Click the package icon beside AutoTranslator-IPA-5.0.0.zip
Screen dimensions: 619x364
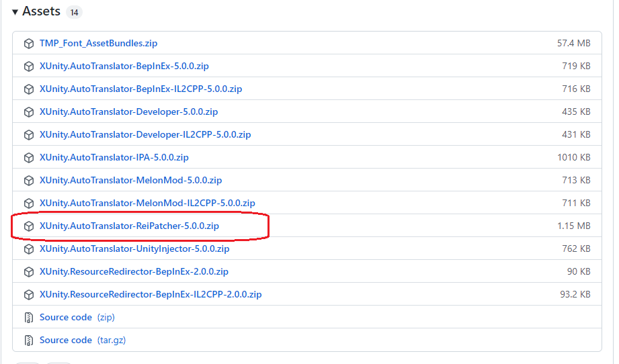29,158
